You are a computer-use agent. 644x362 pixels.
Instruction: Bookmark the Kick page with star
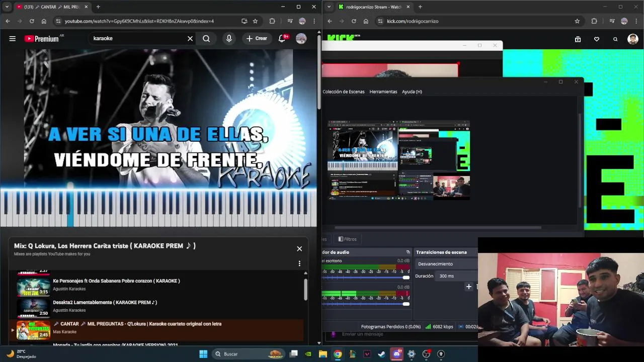577,21
